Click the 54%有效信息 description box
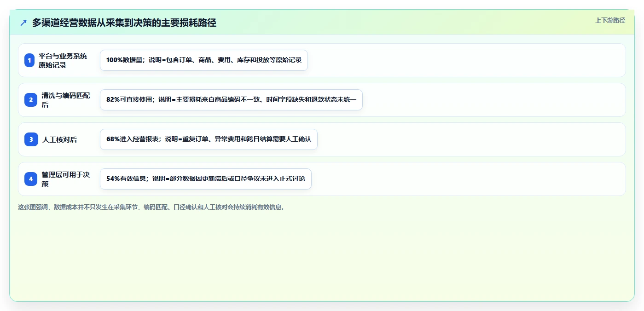644x311 pixels. pyautogui.click(x=206, y=179)
